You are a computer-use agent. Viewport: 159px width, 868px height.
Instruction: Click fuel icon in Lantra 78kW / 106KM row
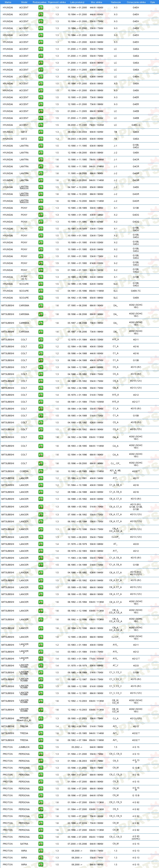tap(41, 160)
